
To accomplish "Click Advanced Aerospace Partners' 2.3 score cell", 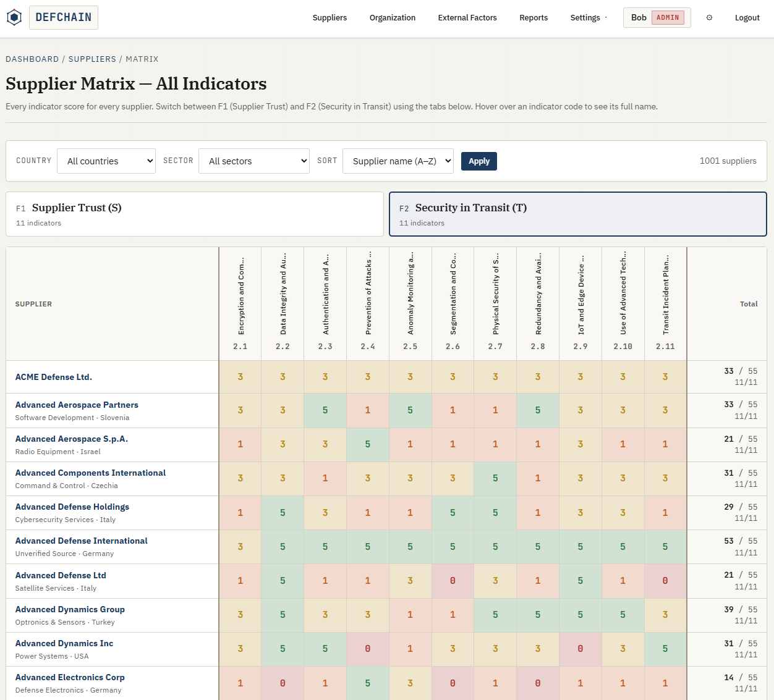I will 325,410.
